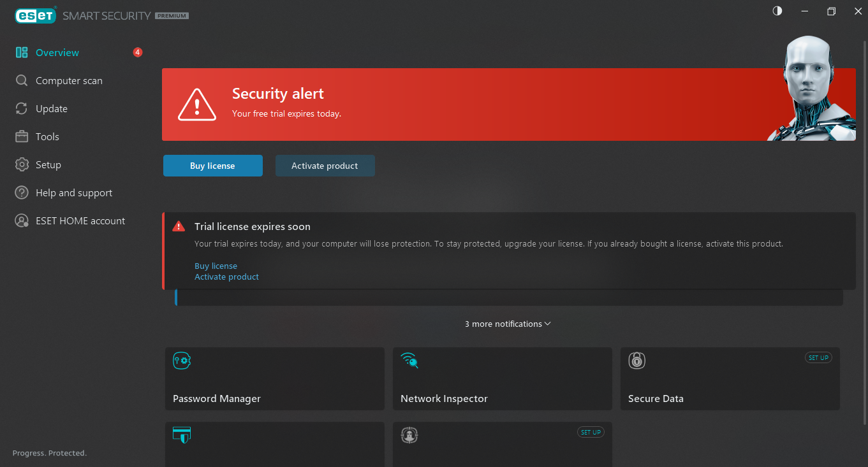Open Tools via the briefcase icon
Image resolution: width=868 pixels, height=467 pixels.
click(22, 137)
